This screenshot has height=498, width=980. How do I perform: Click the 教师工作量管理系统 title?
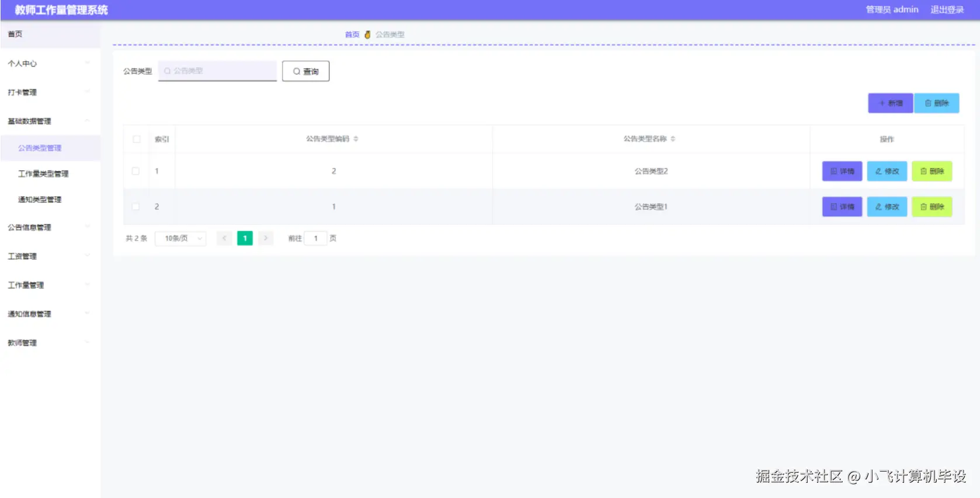[x=61, y=10]
